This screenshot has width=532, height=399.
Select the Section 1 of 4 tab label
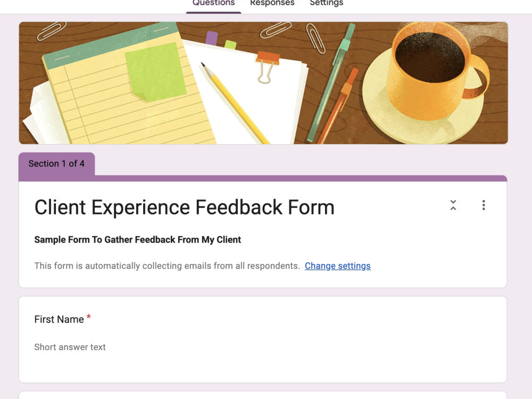tap(56, 163)
